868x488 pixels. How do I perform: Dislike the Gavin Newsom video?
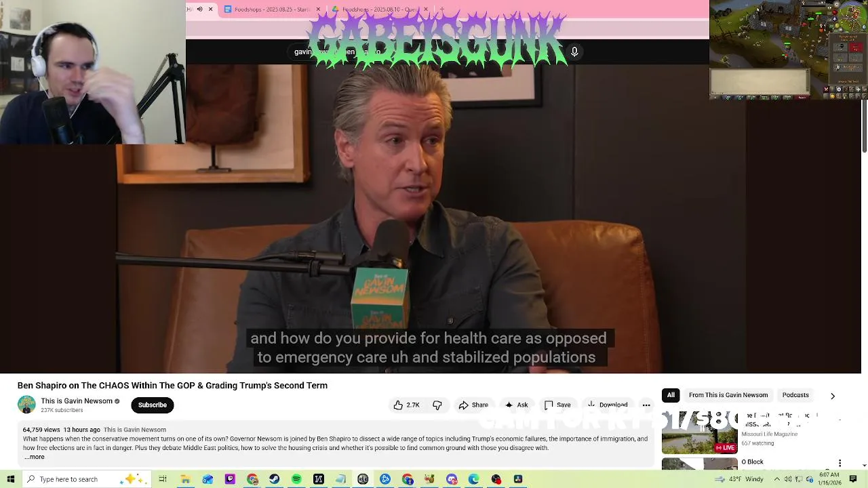(437, 405)
